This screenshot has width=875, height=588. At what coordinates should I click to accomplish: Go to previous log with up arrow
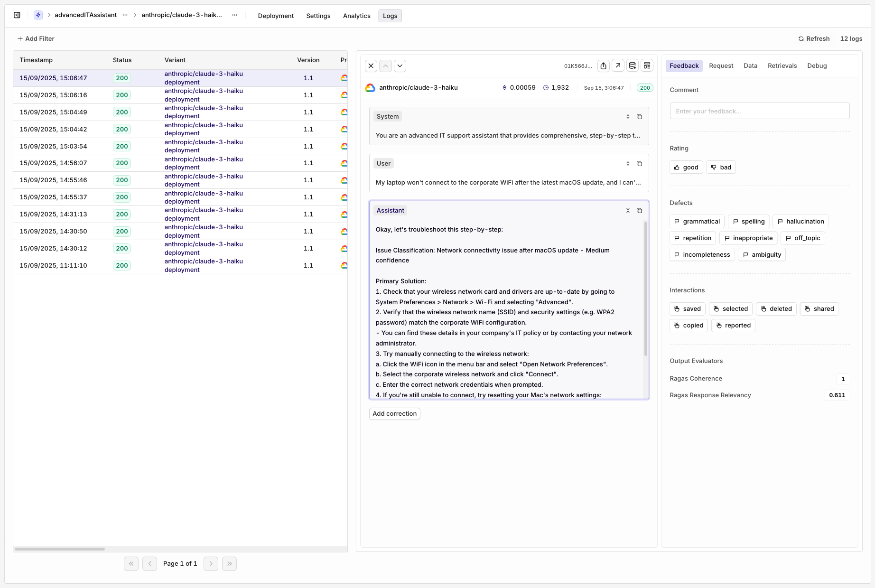coord(386,66)
